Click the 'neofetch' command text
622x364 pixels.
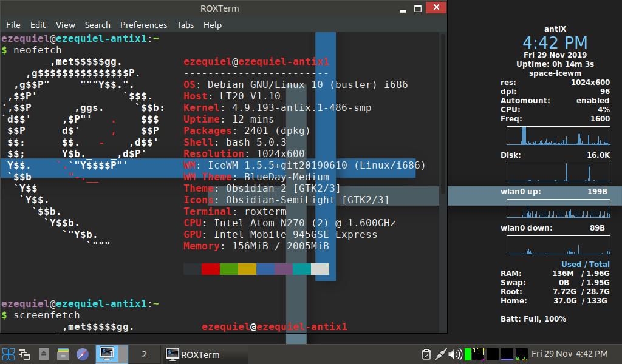click(38, 50)
